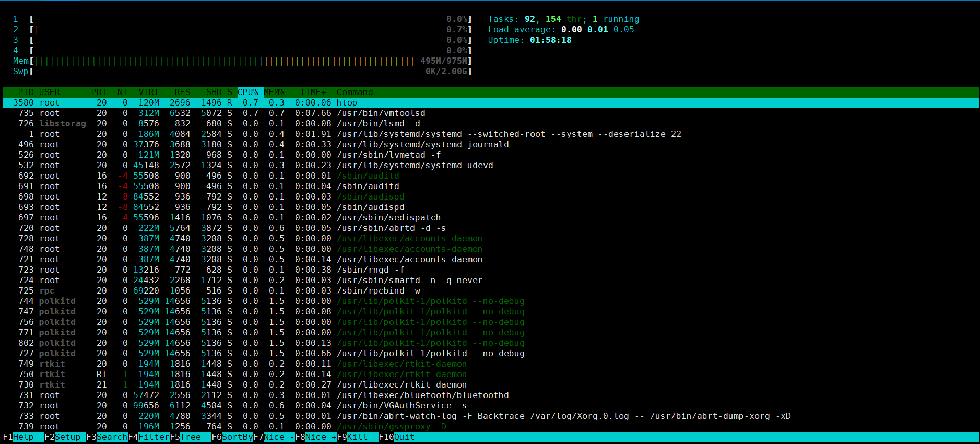The height and width of the screenshot is (444, 980).
Task: Click F7 Nice - to raise priority
Action: [x=274, y=437]
